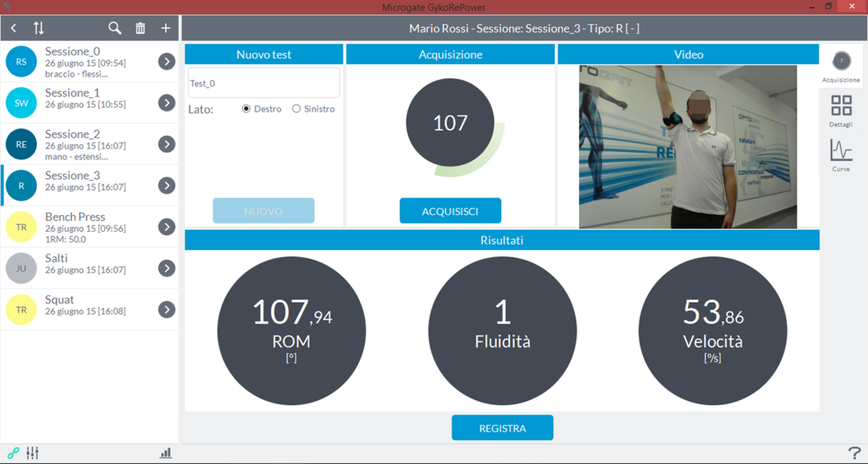The width and height of the screenshot is (868, 464).
Task: Click the back arrow in sidebar header
Action: click(14, 28)
